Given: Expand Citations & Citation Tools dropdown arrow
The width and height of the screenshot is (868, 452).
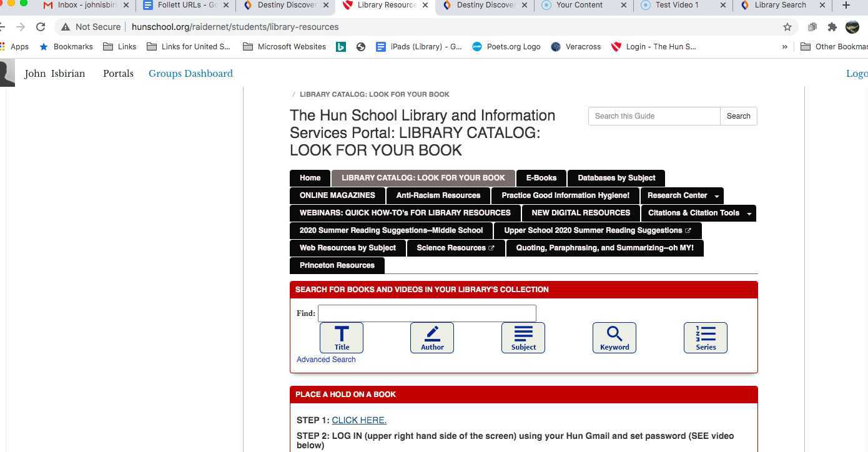Looking at the screenshot, I should click(749, 214).
